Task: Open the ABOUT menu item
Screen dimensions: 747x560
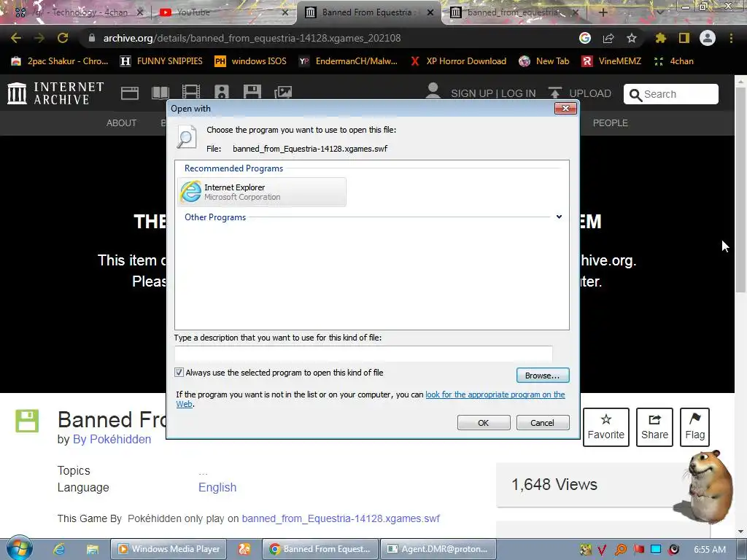Action: (x=121, y=122)
